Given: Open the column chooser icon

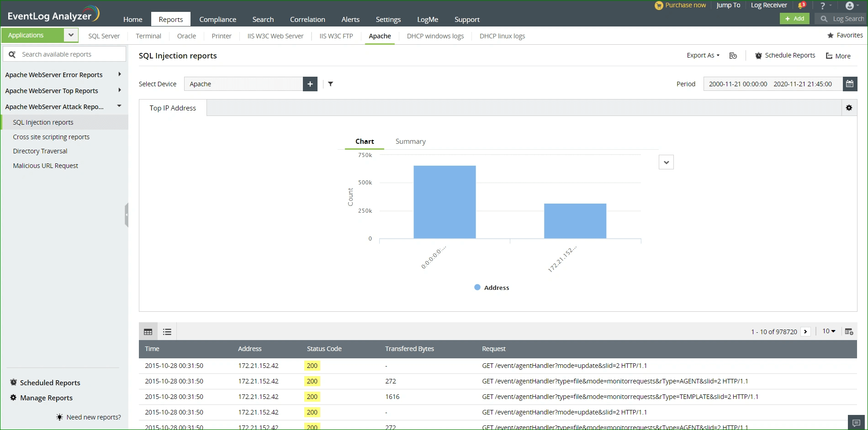Looking at the screenshot, I should point(849,331).
